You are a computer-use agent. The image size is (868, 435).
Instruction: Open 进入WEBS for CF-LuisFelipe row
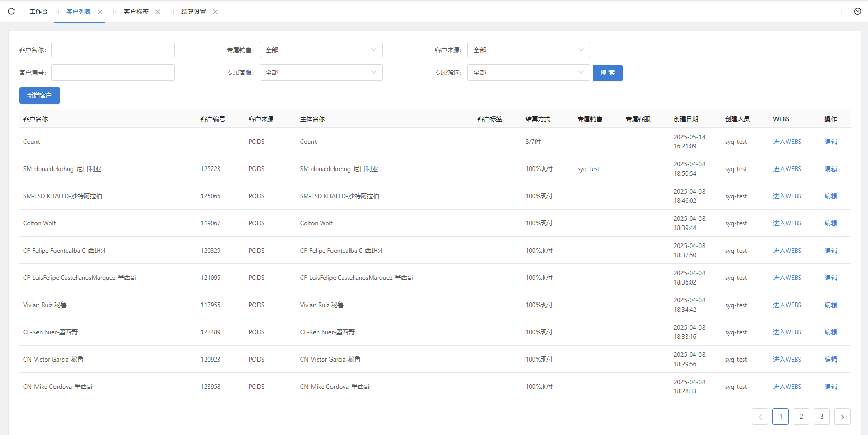[x=787, y=278]
